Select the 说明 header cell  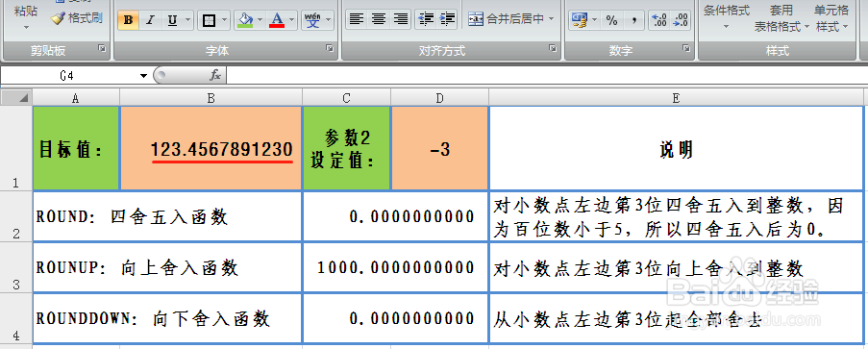coord(676,148)
